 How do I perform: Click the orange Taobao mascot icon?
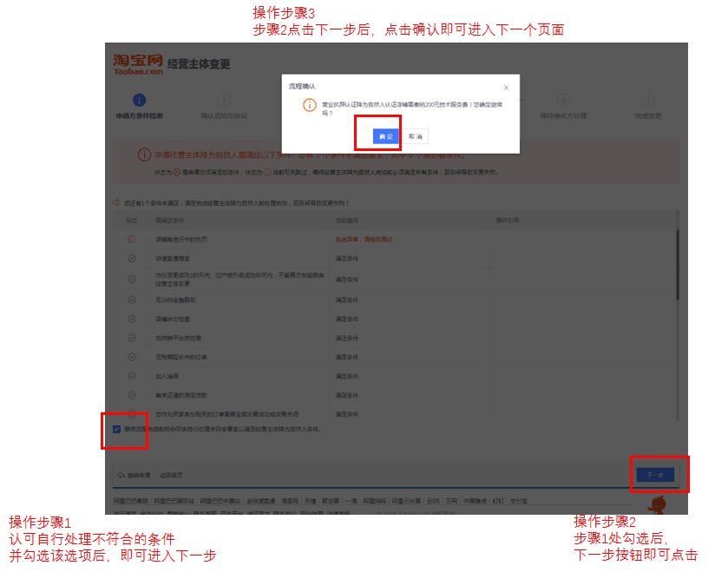(x=658, y=504)
